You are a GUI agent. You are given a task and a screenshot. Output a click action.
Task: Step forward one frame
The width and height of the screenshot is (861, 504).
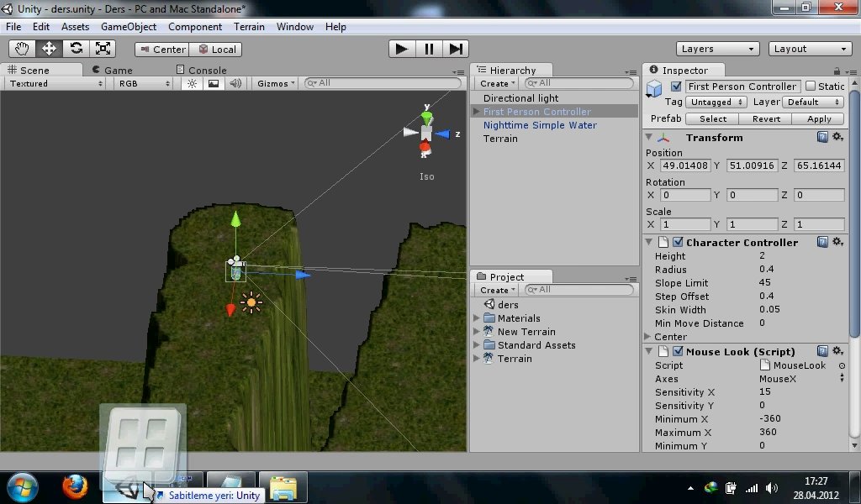click(456, 49)
